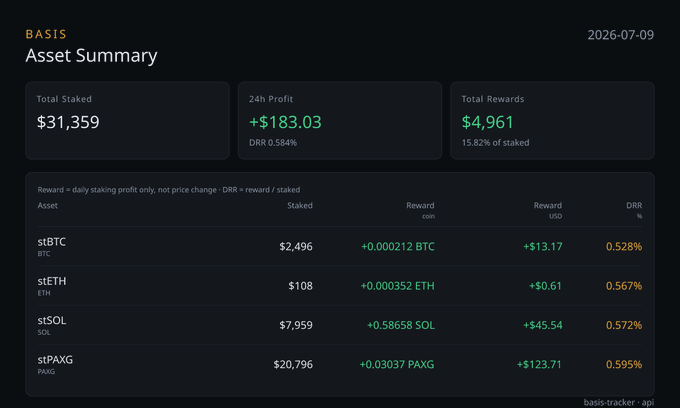Click the 0.528% DRR value
The width and height of the screenshot is (680, 408).
click(624, 247)
